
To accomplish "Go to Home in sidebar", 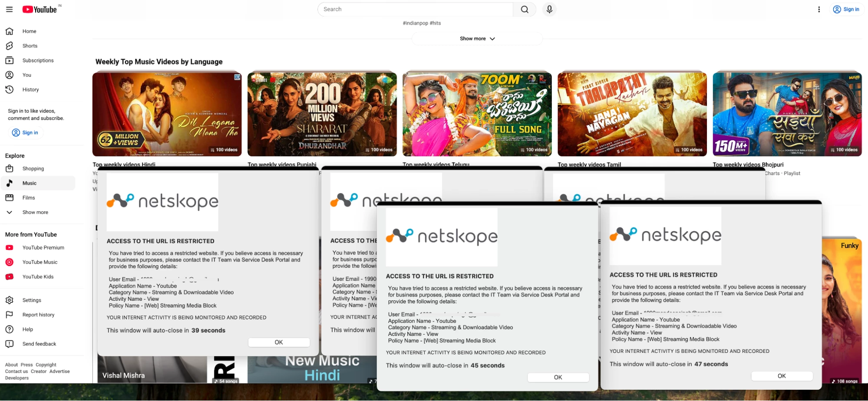I will (x=38, y=31).
